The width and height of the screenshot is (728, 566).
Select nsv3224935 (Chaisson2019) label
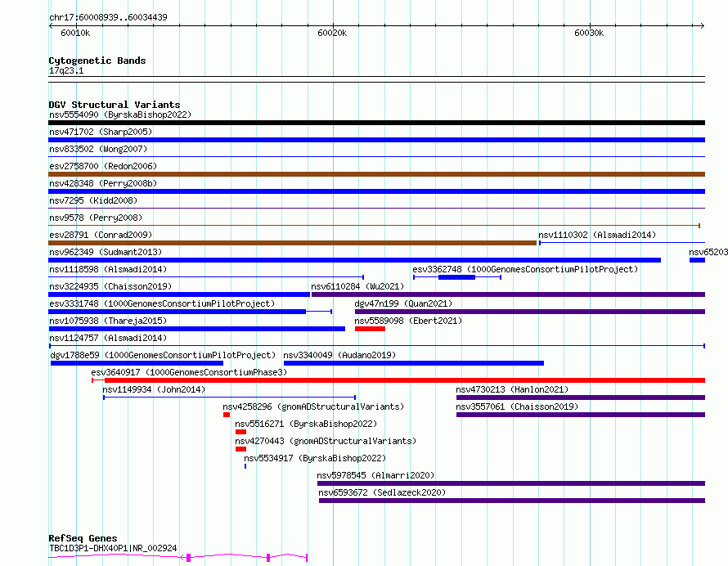[x=110, y=286]
